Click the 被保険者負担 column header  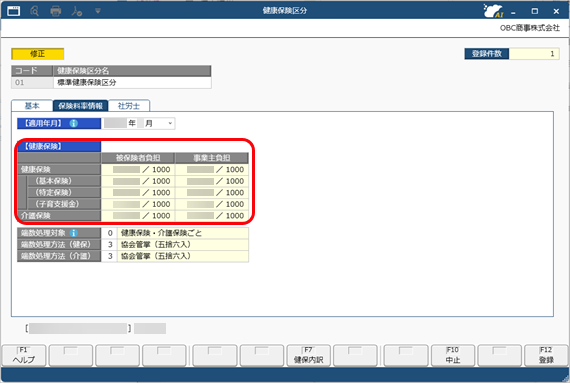138,158
